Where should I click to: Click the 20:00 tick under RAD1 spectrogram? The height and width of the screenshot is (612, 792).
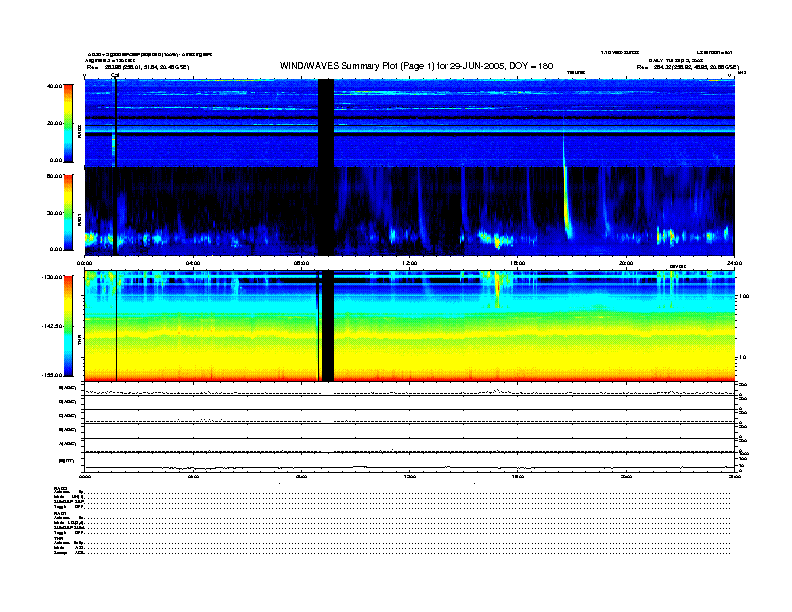coord(626,263)
